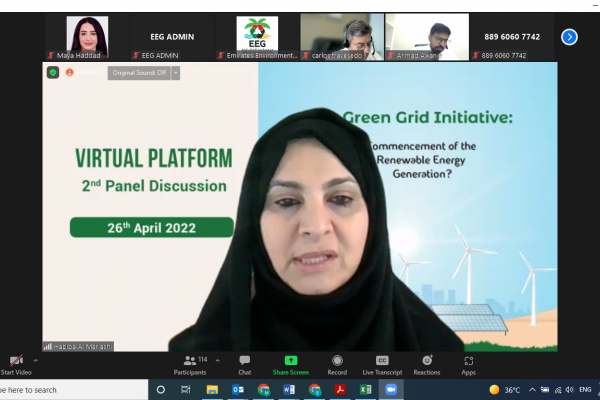This screenshot has height=400, width=600.
Task: Open the Participants panel
Action: pos(188,364)
